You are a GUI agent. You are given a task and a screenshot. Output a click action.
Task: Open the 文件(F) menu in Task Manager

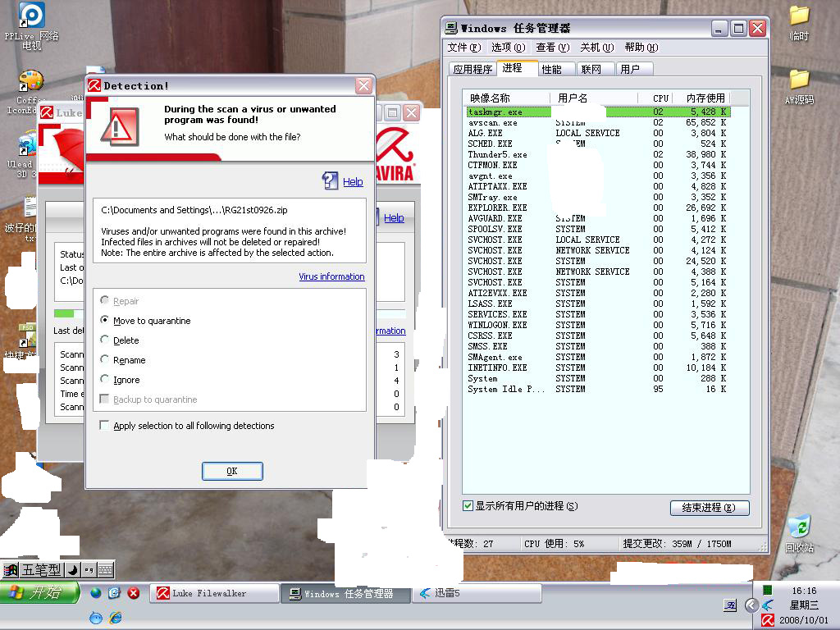tap(463, 48)
